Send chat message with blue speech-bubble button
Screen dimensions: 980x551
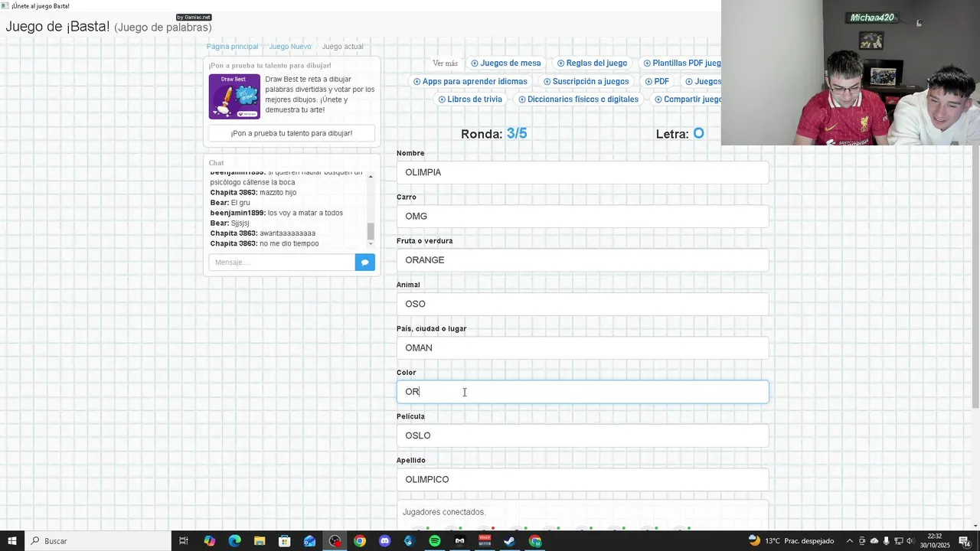pos(365,262)
